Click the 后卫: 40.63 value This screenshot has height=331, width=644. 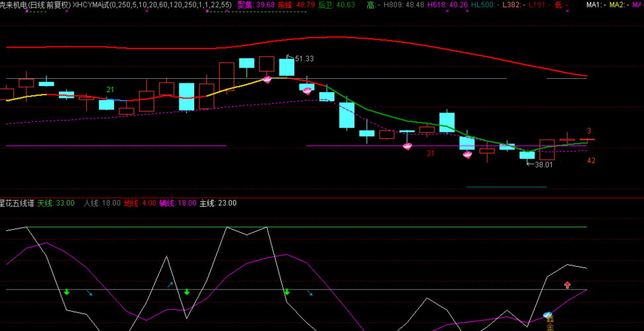coord(337,5)
